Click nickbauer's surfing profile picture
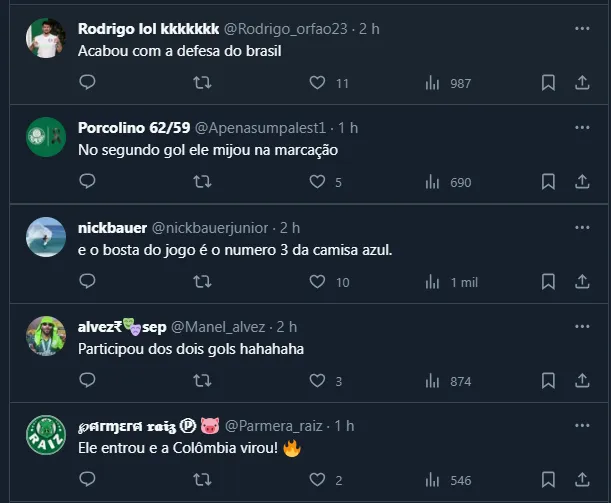 tap(46, 237)
